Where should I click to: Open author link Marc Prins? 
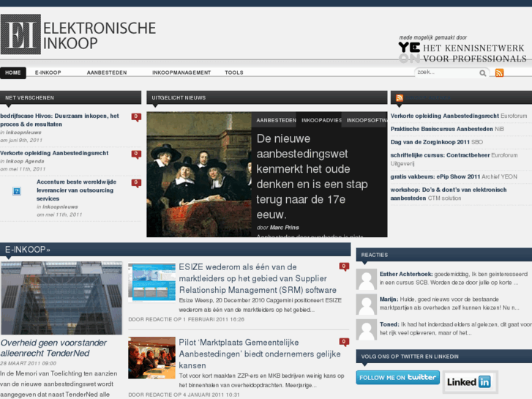285,228
